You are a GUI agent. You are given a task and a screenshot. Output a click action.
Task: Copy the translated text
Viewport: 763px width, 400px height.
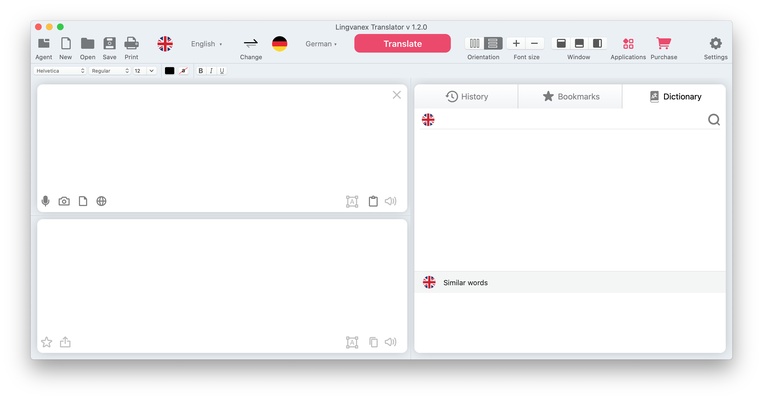373,342
